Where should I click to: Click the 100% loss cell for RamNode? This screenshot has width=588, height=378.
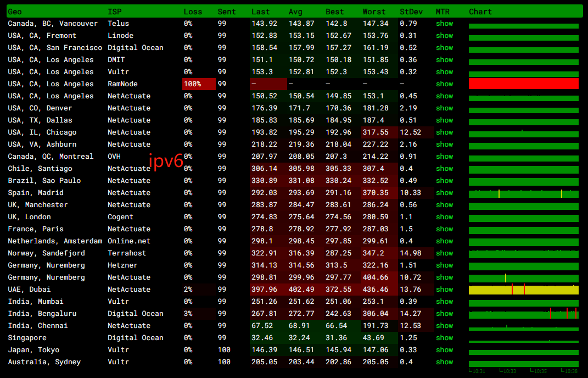(199, 84)
